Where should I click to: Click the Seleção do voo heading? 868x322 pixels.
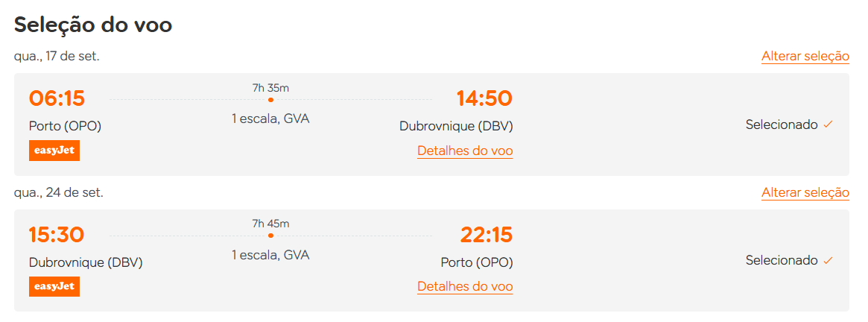click(x=93, y=25)
